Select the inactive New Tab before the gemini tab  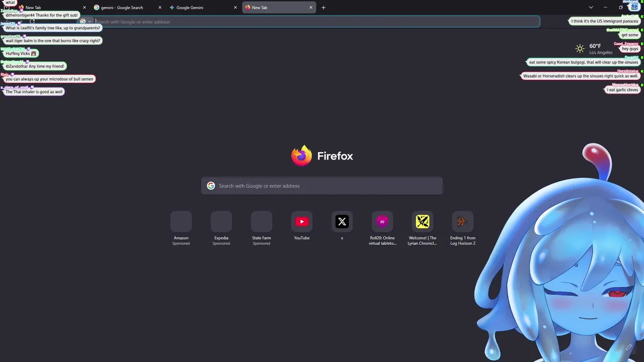tap(52, 8)
